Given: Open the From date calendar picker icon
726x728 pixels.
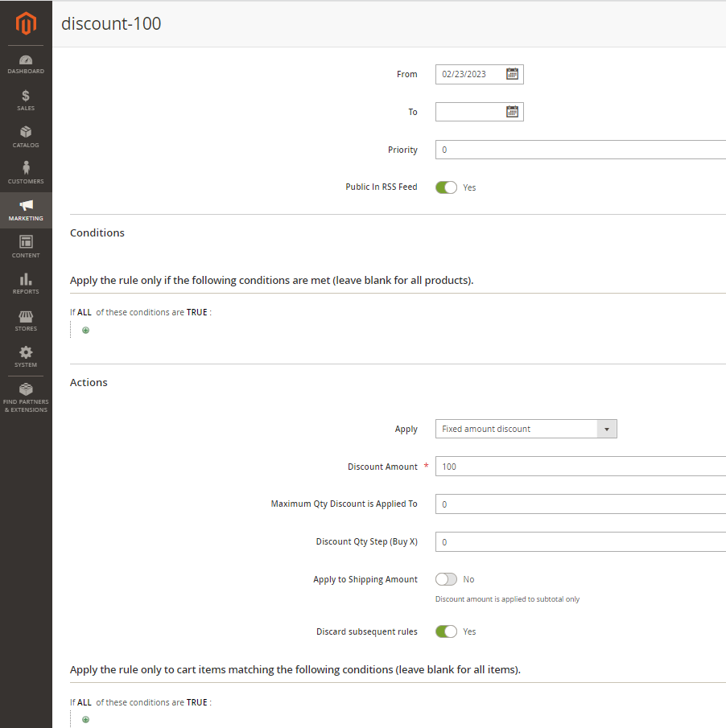Looking at the screenshot, I should coord(512,73).
